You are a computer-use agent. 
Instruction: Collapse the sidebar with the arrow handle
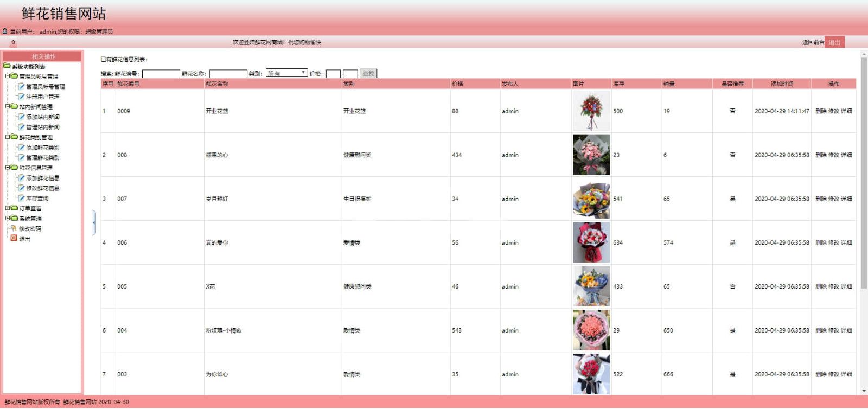click(94, 222)
